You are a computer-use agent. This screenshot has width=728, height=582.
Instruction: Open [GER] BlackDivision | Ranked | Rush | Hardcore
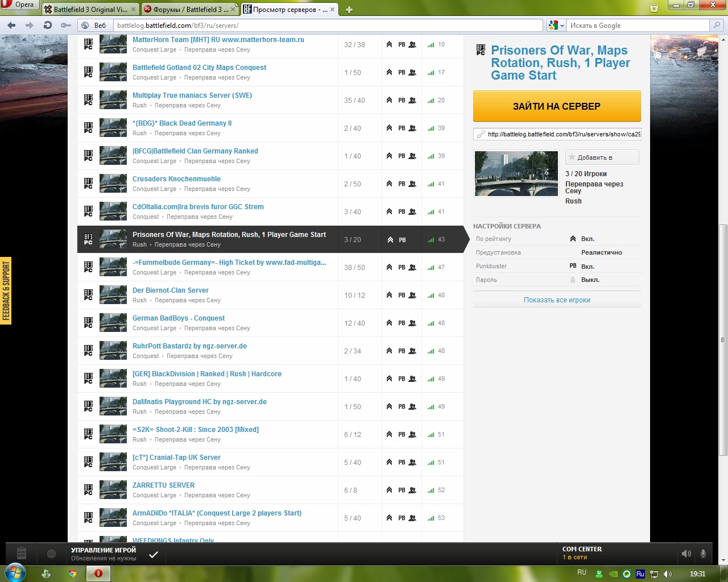[x=207, y=374]
